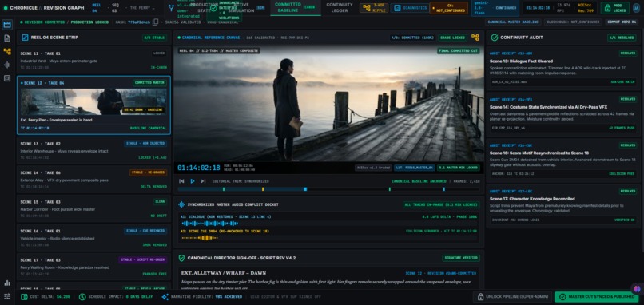Click the Continuity Audit checkmark icon
Image resolution: width=644 pixels, height=305 pixels.
(x=495, y=38)
